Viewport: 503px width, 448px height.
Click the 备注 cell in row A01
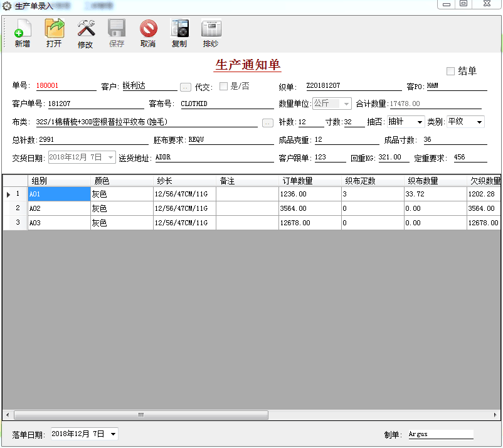[x=247, y=194]
